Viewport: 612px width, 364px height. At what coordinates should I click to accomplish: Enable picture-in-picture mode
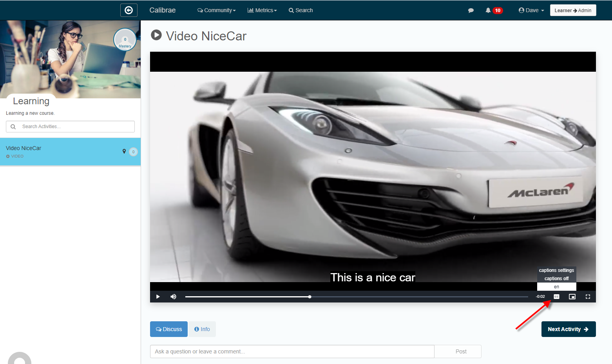(572, 297)
